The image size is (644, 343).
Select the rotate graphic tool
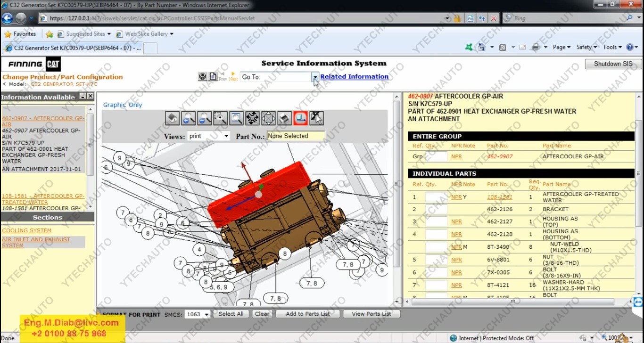click(252, 118)
